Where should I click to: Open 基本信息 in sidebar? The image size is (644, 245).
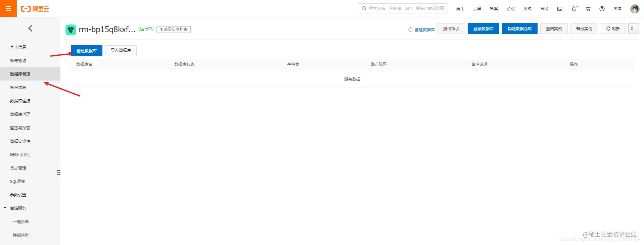[18, 47]
